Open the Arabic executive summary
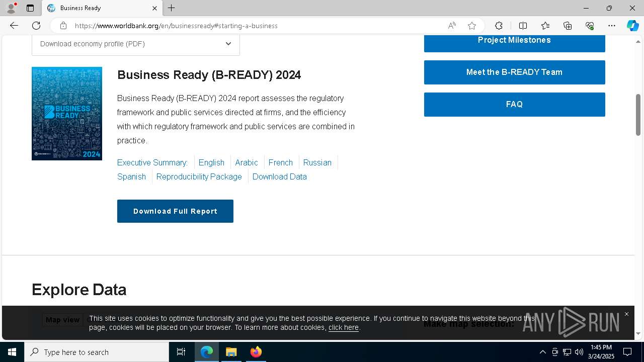 (x=247, y=162)
